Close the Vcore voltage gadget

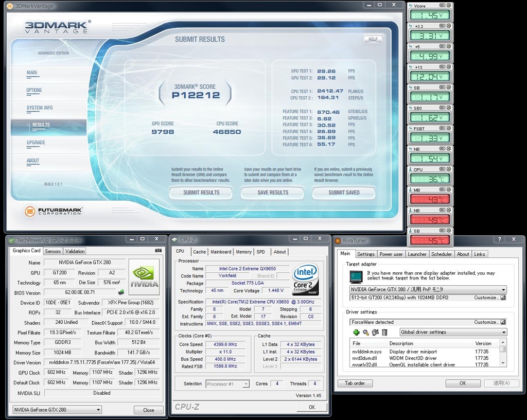[449, 5]
